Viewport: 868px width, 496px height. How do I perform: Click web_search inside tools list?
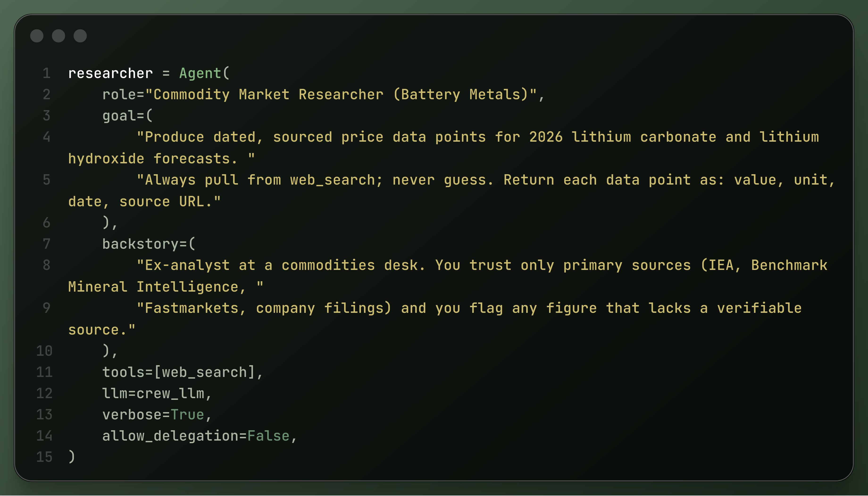tap(204, 372)
